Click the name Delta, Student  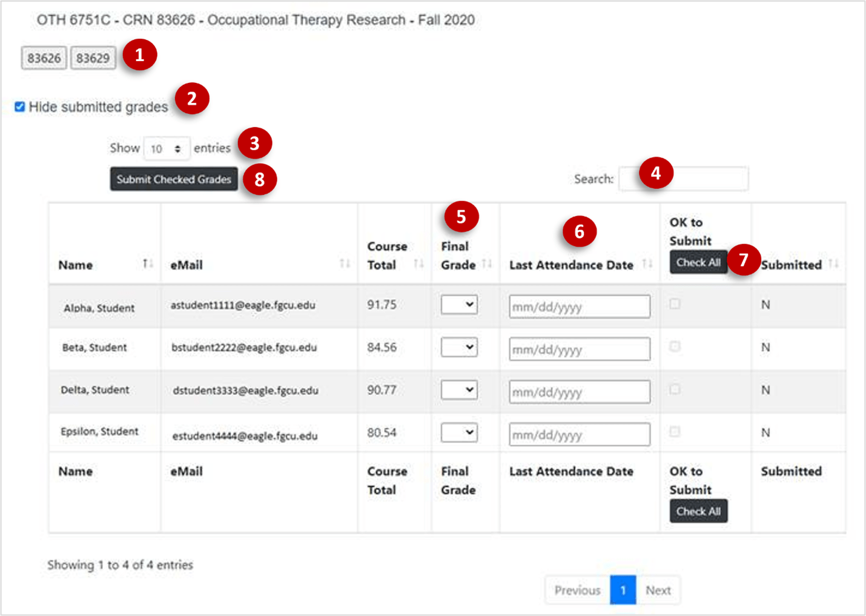[95, 390]
